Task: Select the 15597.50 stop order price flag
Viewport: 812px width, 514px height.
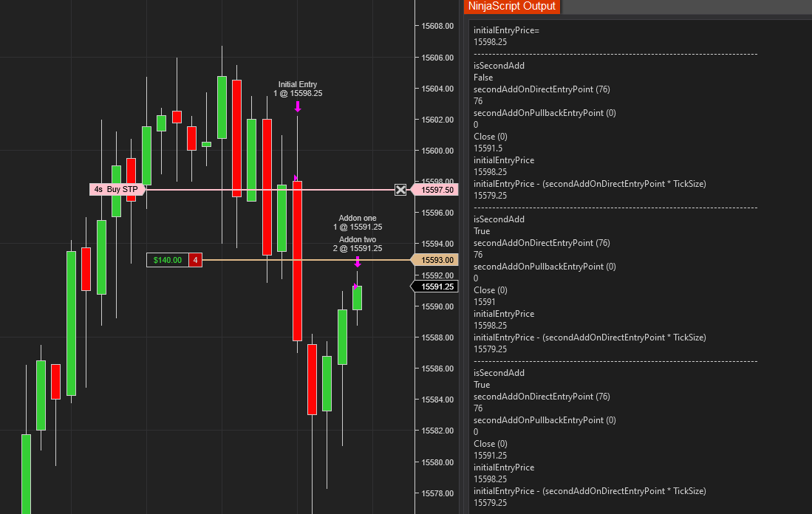Action: pos(434,190)
